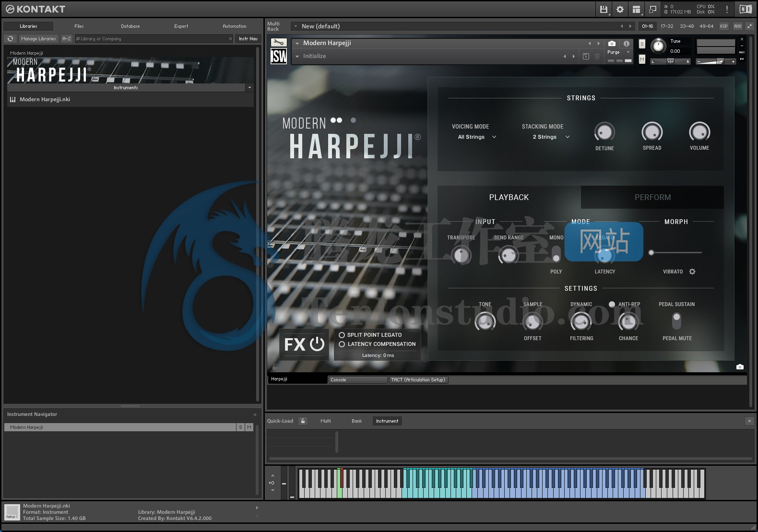Click the save floppy disk icon

[x=604, y=9]
